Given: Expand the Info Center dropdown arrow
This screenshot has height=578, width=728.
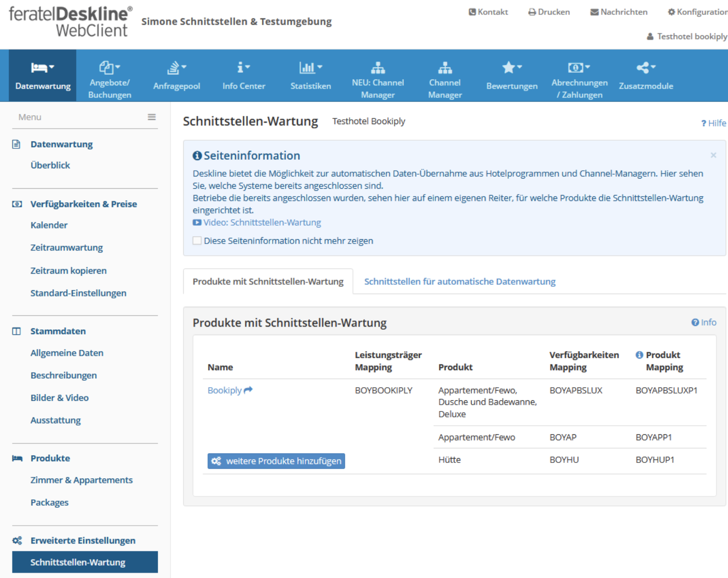Looking at the screenshot, I should [247, 67].
